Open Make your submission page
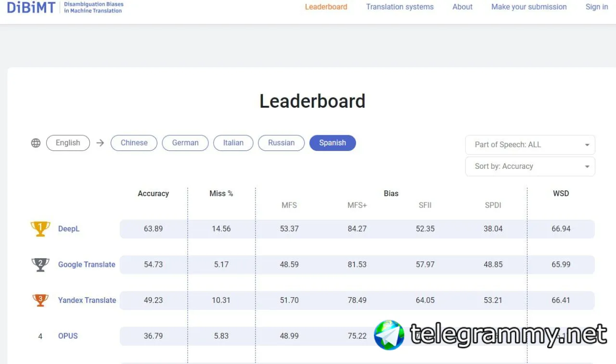The height and width of the screenshot is (364, 616). click(529, 7)
